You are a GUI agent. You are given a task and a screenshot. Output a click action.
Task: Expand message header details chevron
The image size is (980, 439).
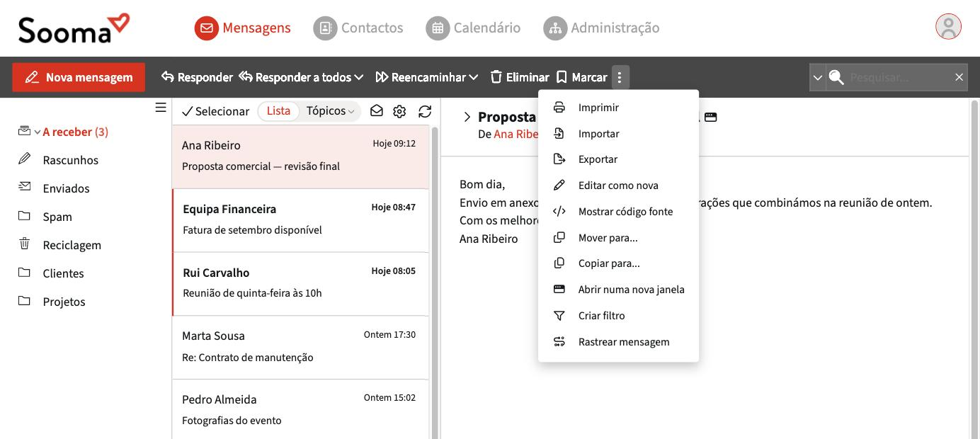pos(467,117)
